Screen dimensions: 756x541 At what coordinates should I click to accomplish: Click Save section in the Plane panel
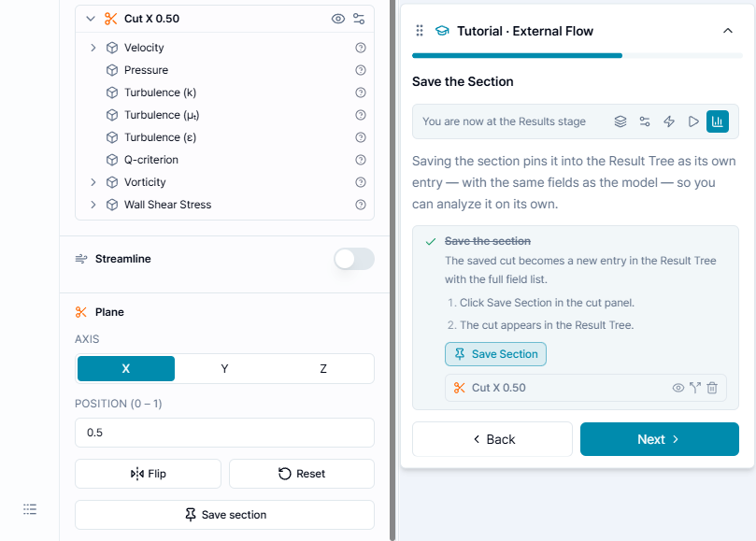(x=224, y=515)
